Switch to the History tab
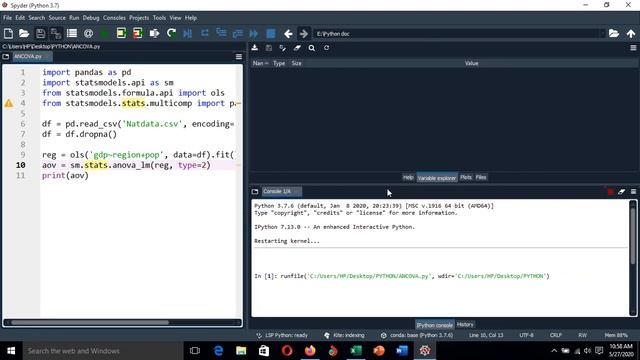640x360 pixels. pos(465,324)
